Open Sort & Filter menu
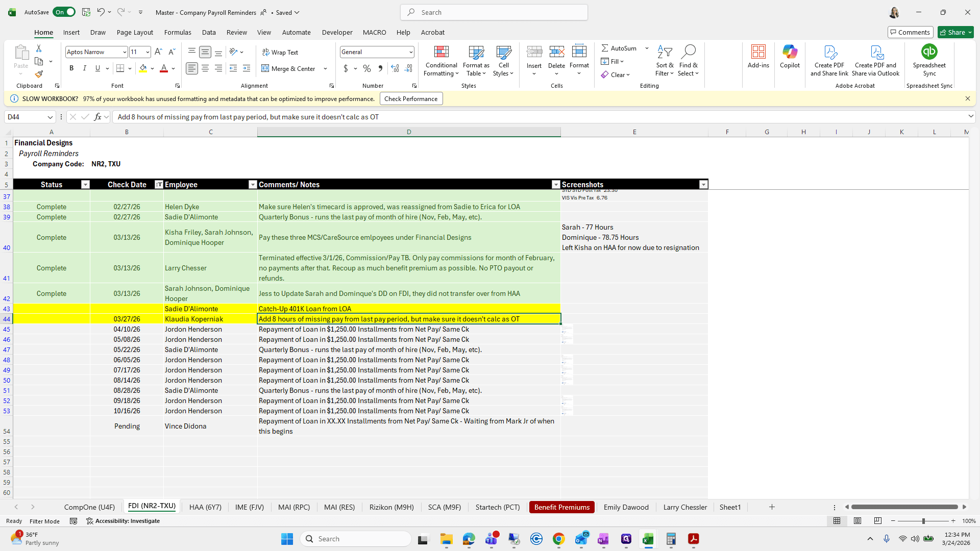Screen dimensions: 980x551 [665, 61]
